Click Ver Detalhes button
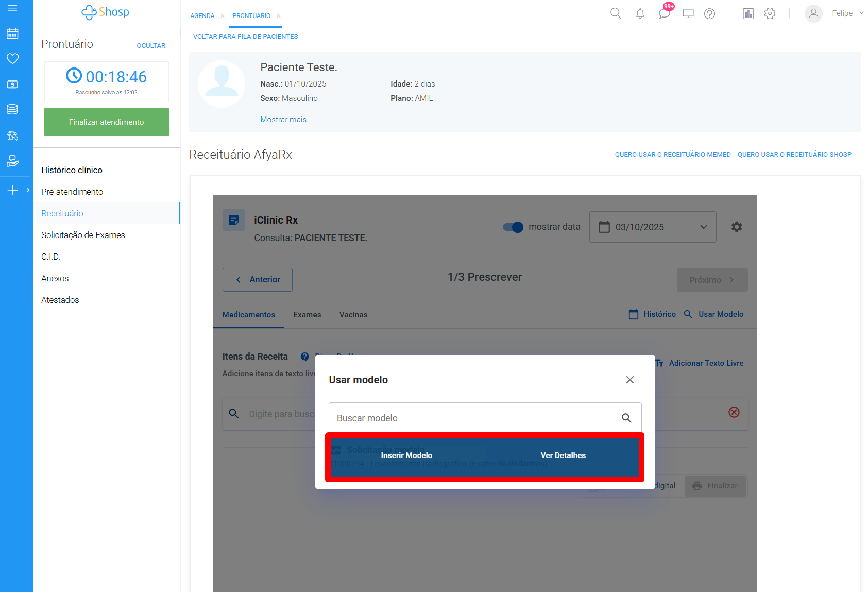Viewport: 868px width, 592px height. point(563,455)
